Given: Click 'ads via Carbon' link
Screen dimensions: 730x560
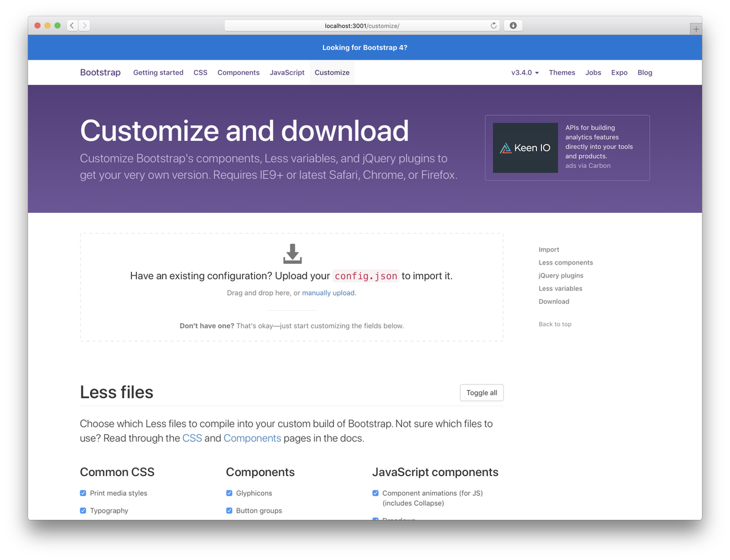Looking at the screenshot, I should (x=588, y=165).
